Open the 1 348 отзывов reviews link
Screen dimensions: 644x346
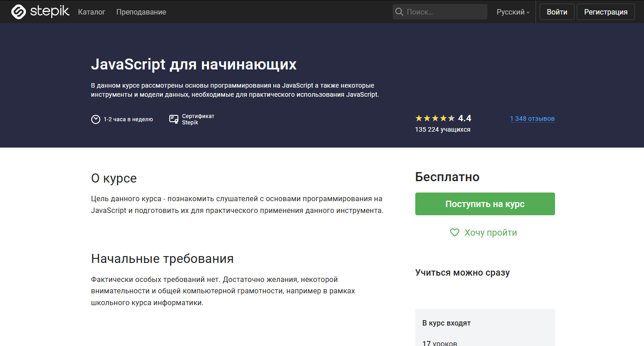click(532, 119)
